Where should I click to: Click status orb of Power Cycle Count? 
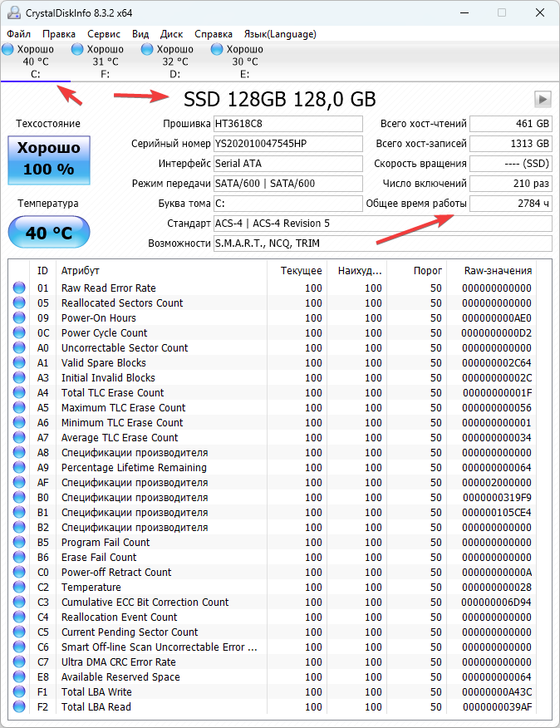pos(19,332)
